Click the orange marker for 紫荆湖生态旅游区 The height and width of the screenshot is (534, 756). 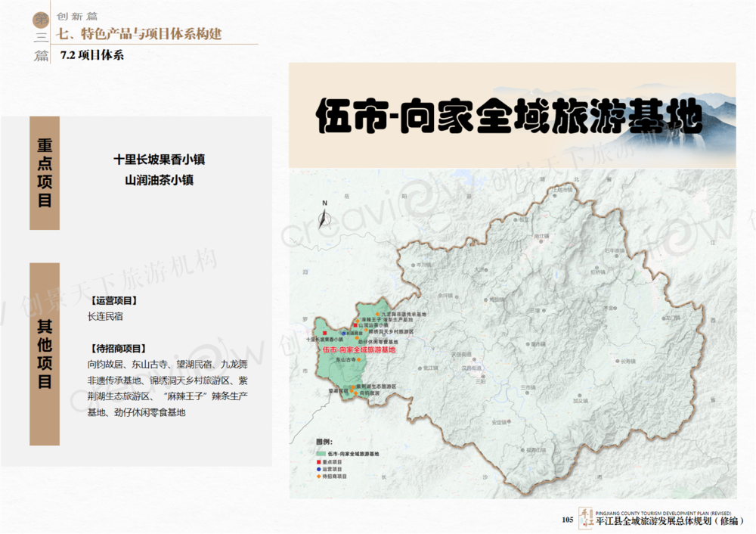352,387
